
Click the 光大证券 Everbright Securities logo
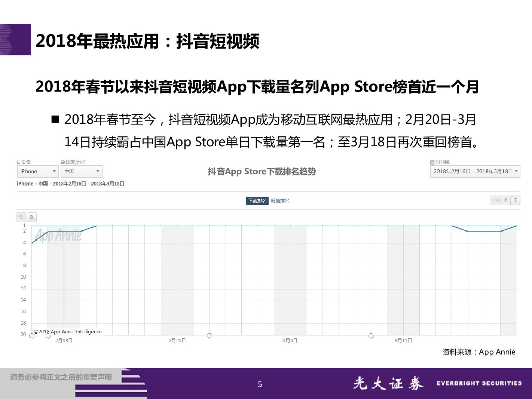[437, 383]
